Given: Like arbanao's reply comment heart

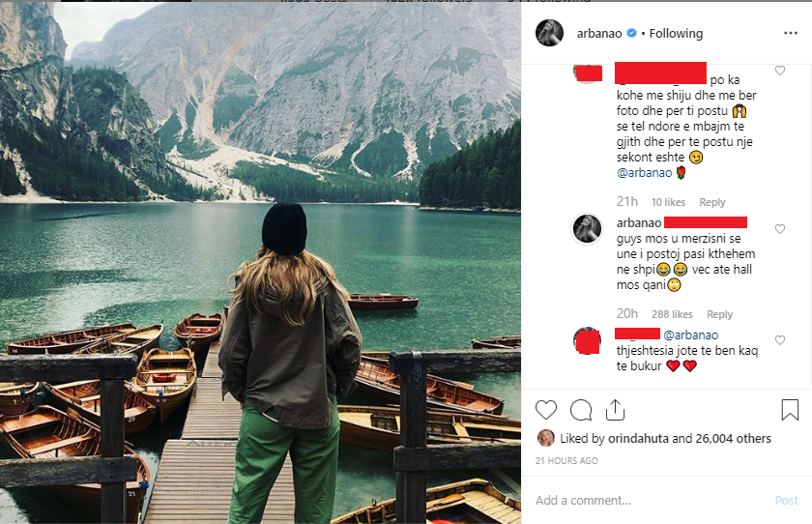Looking at the screenshot, I should 780,229.
